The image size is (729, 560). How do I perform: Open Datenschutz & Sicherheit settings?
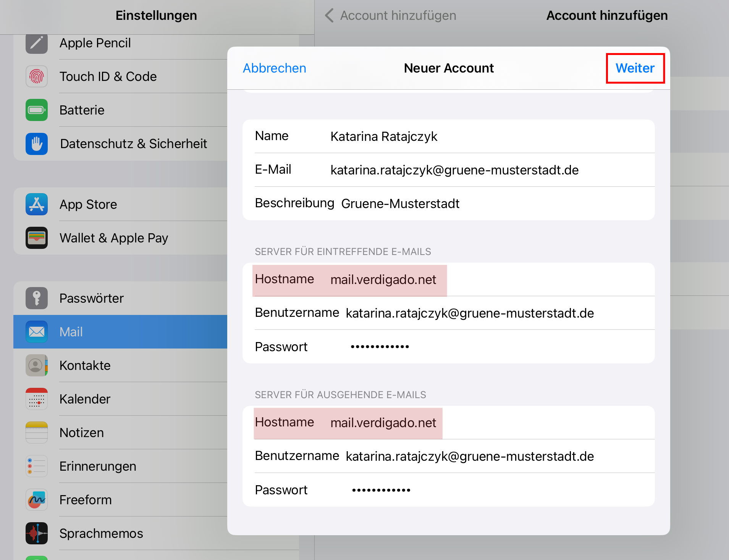coord(120,144)
